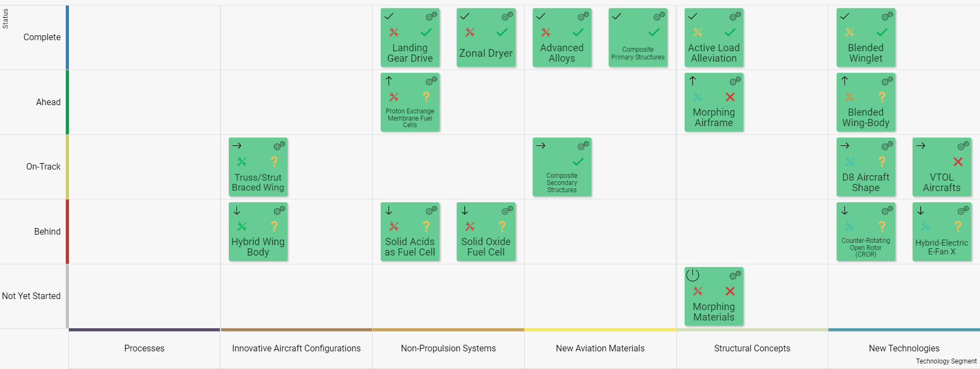Click the "Structural Concepts" column label
Screen dimensions: 980x369
[x=752, y=349]
